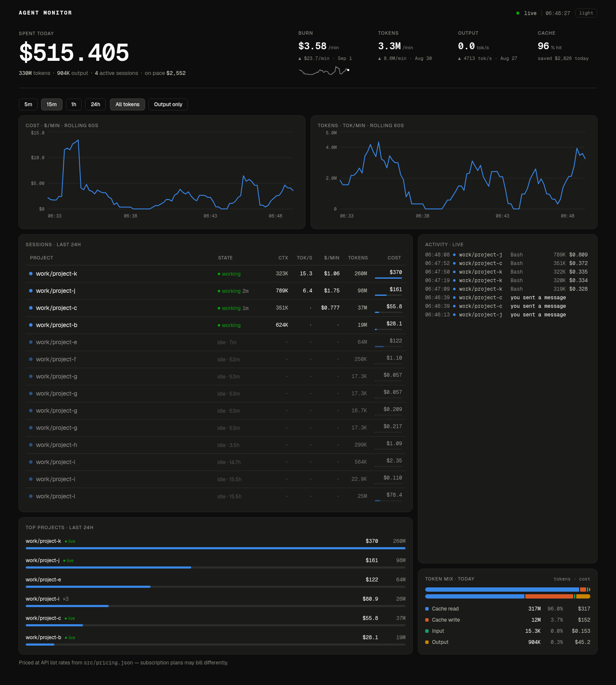Click dim dot beside work/project-e session
The width and height of the screenshot is (616, 685).
tap(31, 342)
